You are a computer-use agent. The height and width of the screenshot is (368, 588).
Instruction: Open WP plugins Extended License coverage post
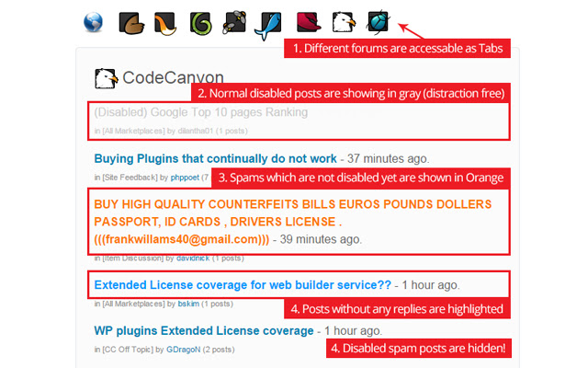click(204, 331)
